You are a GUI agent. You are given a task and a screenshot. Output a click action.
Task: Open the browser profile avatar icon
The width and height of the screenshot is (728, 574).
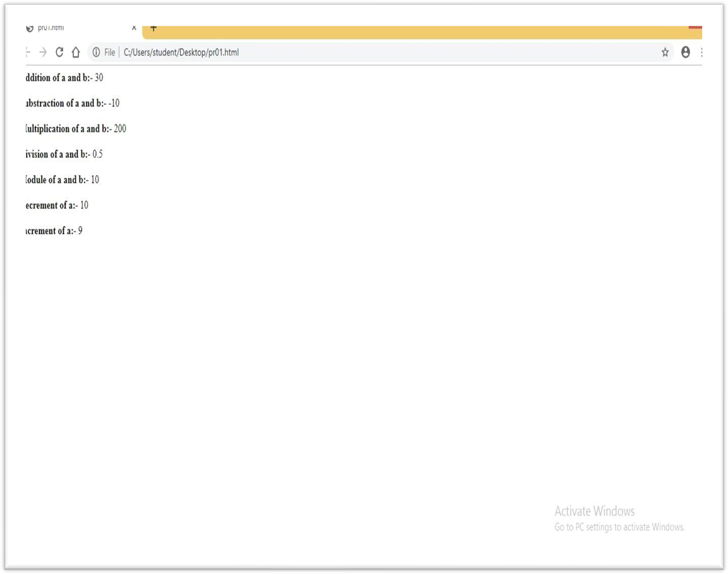pos(685,52)
